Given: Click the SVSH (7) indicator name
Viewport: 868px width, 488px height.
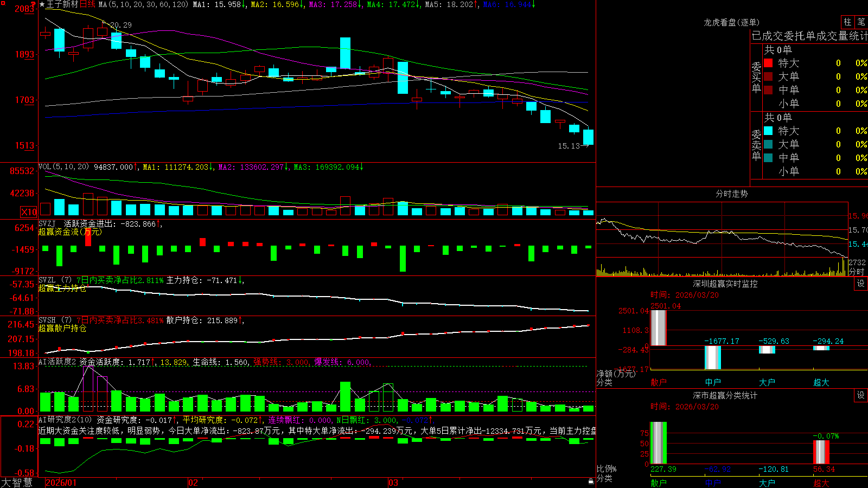Looking at the screenshot, I should [55, 320].
